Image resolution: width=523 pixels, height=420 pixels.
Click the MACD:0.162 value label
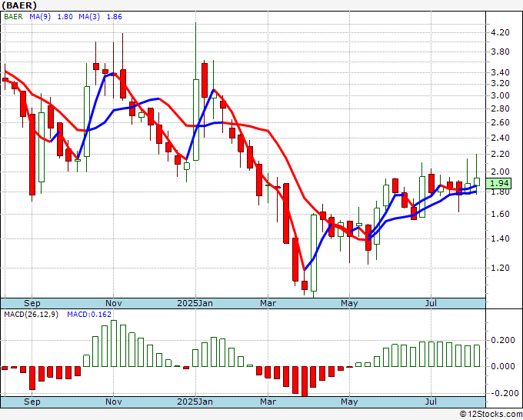tap(89, 315)
